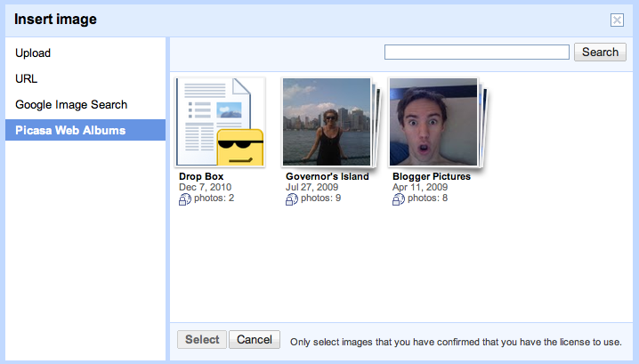The width and height of the screenshot is (639, 364).
Task: Click the Search button
Action: point(600,53)
